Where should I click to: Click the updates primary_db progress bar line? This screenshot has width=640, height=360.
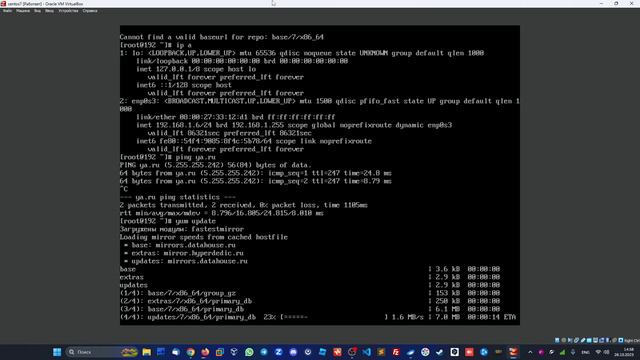(318, 317)
